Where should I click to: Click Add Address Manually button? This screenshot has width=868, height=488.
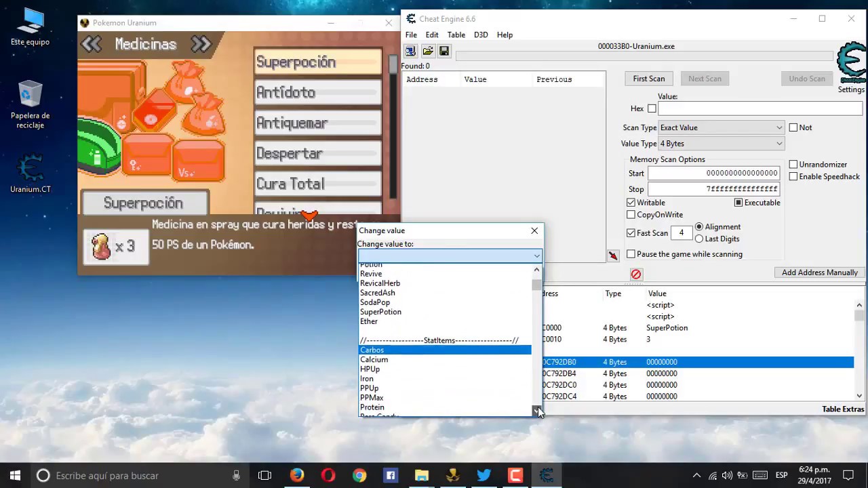[820, 272]
